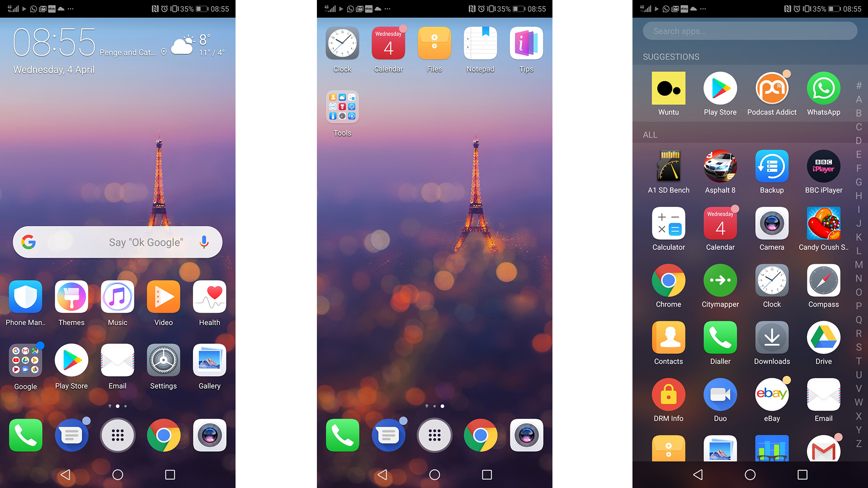This screenshot has width=868, height=488.
Task: Tap the Search apps input field
Action: coord(750,31)
